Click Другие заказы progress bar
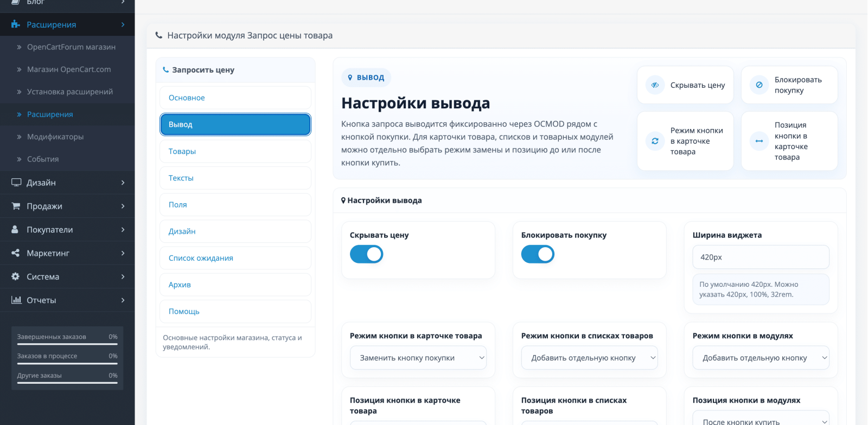This screenshot has width=868, height=425. tap(67, 383)
